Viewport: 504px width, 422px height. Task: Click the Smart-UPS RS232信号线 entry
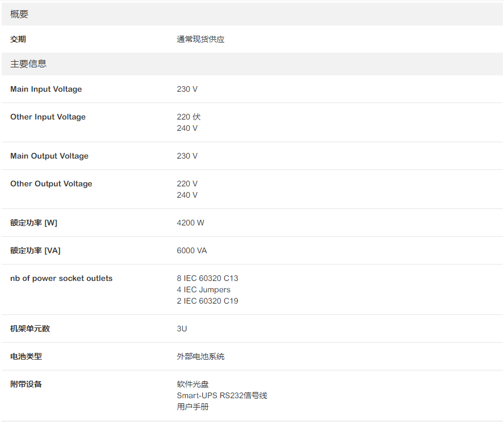221,395
